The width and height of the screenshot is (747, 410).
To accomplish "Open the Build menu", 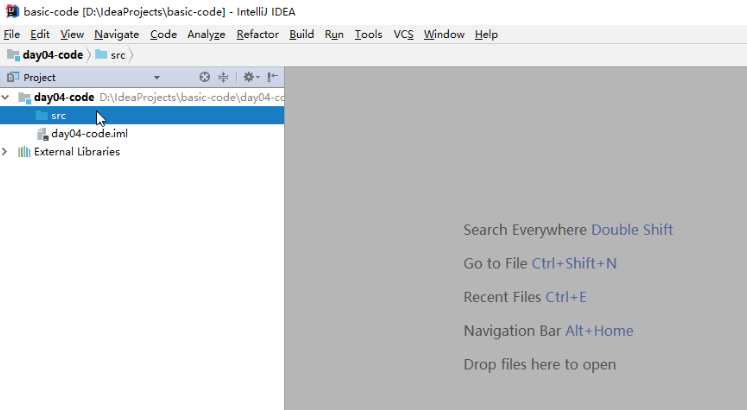I will click(302, 34).
